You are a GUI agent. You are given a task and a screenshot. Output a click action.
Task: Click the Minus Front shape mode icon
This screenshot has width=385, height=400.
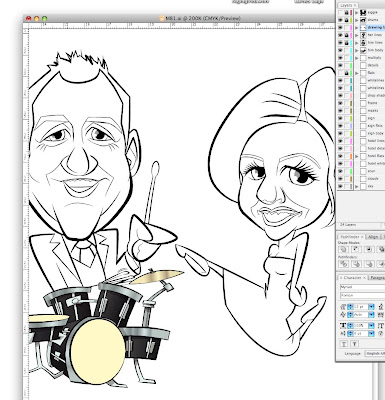(x=356, y=249)
